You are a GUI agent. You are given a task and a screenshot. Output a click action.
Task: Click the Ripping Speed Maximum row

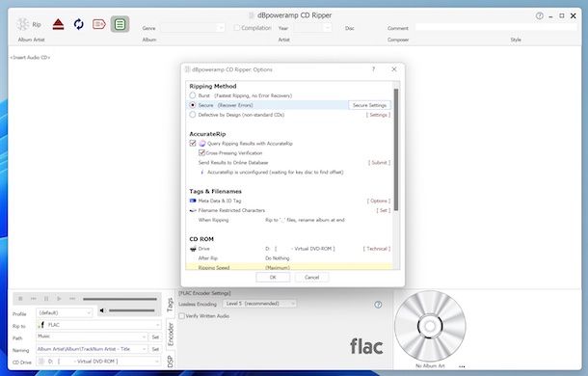tap(289, 267)
